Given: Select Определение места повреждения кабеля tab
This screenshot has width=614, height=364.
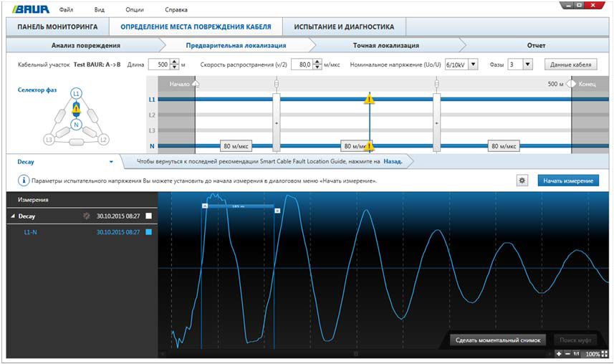Looking at the screenshot, I should pyautogui.click(x=196, y=27).
